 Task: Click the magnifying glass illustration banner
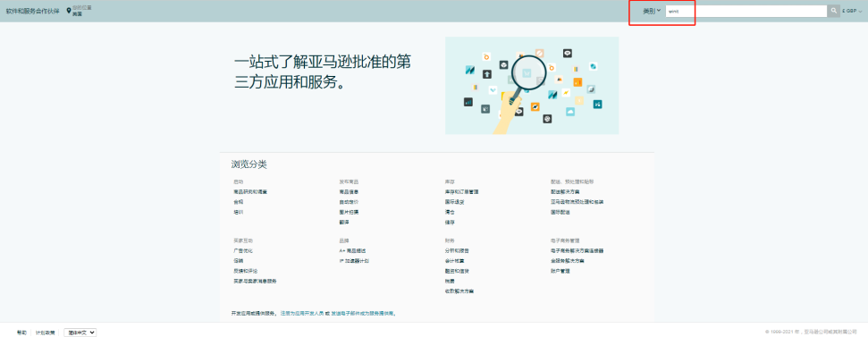pos(531,85)
